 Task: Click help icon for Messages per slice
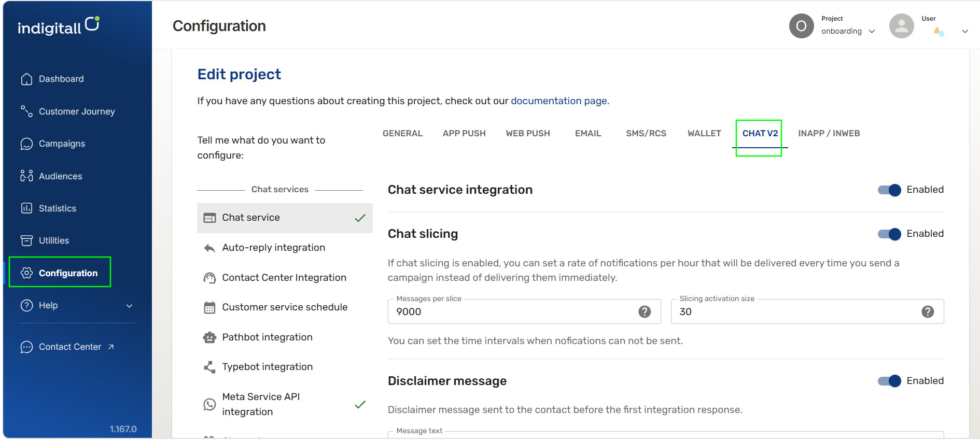pyautogui.click(x=645, y=311)
